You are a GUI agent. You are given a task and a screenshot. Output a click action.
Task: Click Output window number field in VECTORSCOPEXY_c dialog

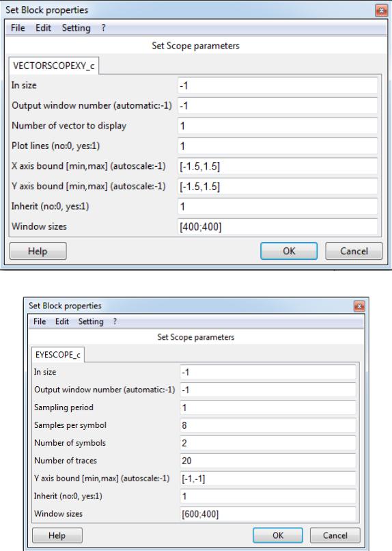coord(277,105)
